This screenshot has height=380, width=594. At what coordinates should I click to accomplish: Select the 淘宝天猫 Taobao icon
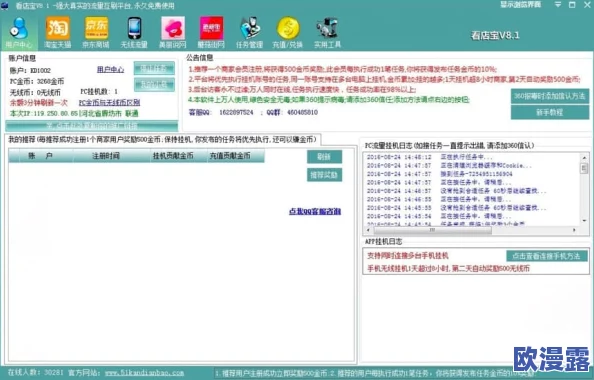(x=58, y=33)
